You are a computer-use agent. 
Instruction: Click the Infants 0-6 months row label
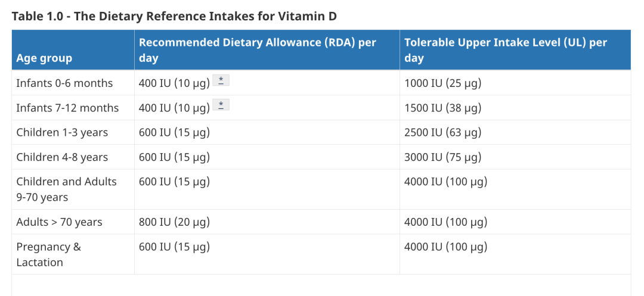coord(64,83)
